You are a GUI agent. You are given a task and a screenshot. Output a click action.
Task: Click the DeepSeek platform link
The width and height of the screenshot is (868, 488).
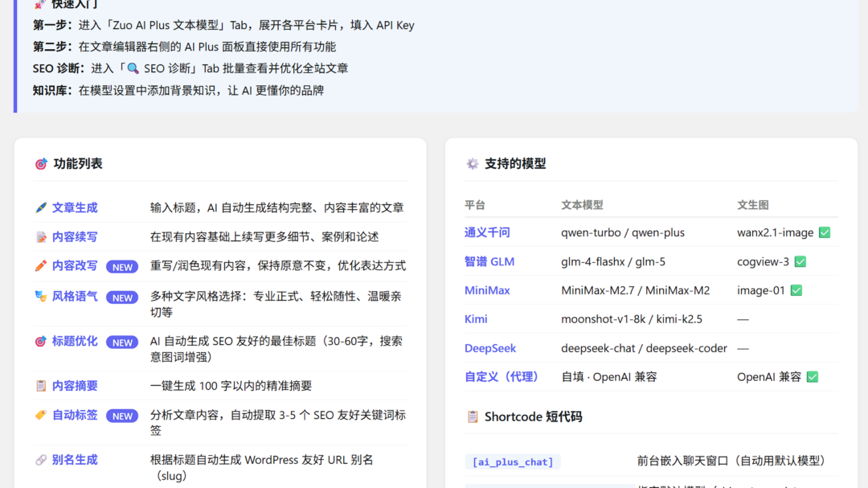(490, 348)
